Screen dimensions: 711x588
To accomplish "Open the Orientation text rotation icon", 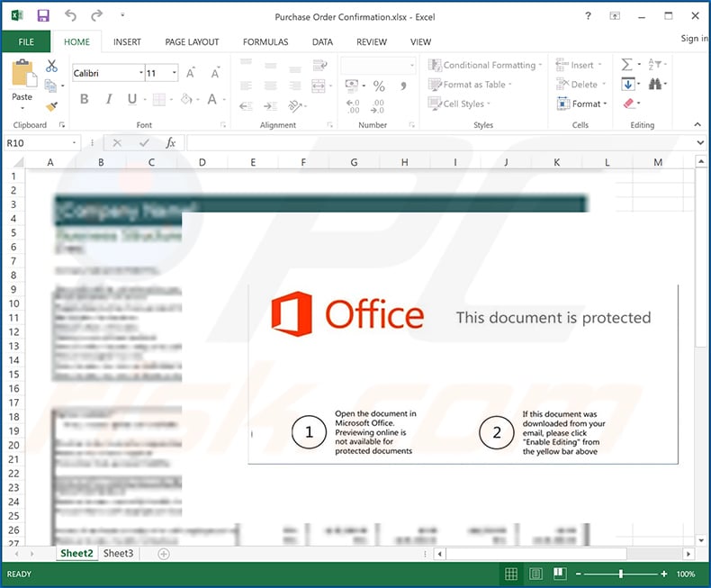I will pos(295,106).
